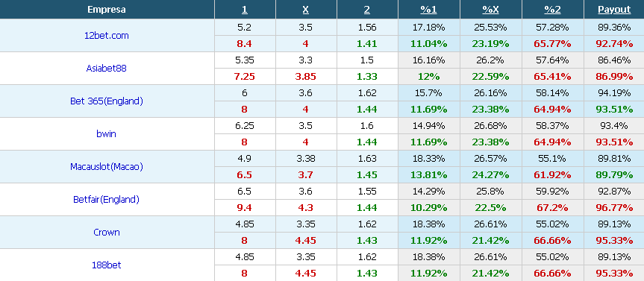
Task: Open the 12bet.com bookmaker link
Action: 107,35
